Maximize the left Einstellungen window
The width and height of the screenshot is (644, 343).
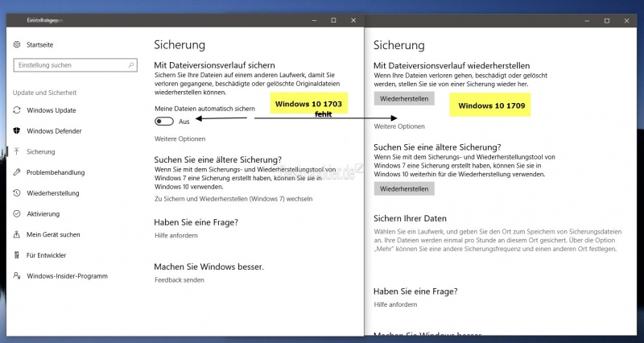point(333,20)
